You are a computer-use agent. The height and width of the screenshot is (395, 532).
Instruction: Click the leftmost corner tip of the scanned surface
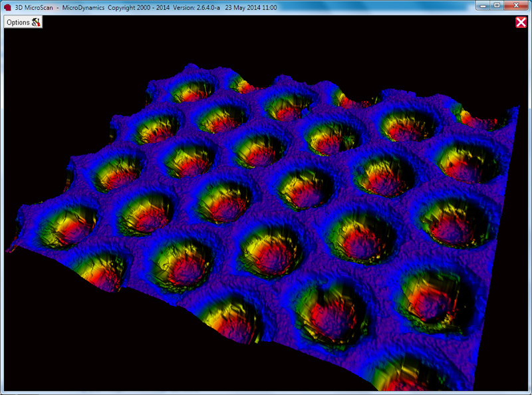9,250
